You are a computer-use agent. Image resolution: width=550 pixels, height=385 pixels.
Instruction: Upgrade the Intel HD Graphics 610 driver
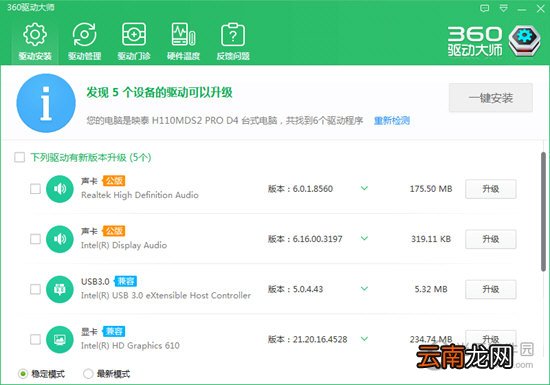(x=491, y=339)
